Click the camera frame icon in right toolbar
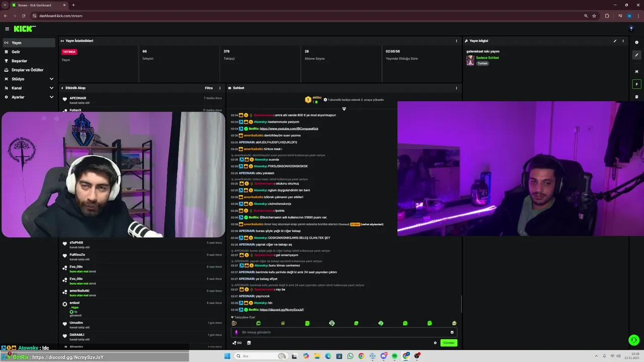 pyautogui.click(x=636, y=71)
